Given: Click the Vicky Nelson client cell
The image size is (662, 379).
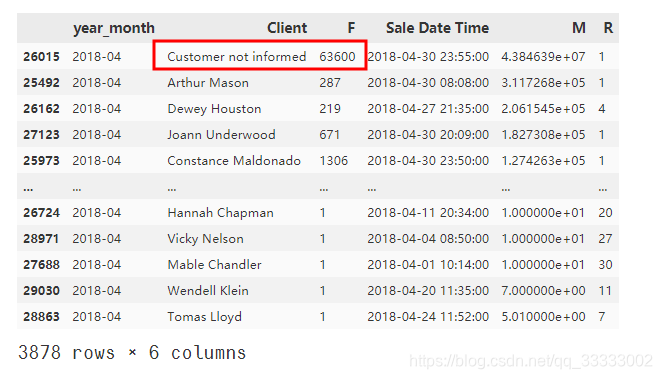Looking at the screenshot, I should coord(205,239).
